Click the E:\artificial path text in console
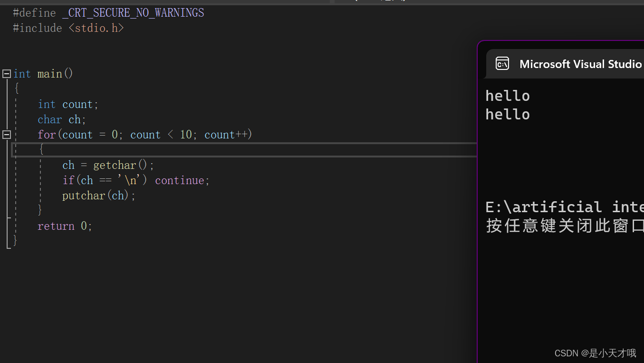Image resolution: width=644 pixels, height=363 pixels. click(x=547, y=206)
